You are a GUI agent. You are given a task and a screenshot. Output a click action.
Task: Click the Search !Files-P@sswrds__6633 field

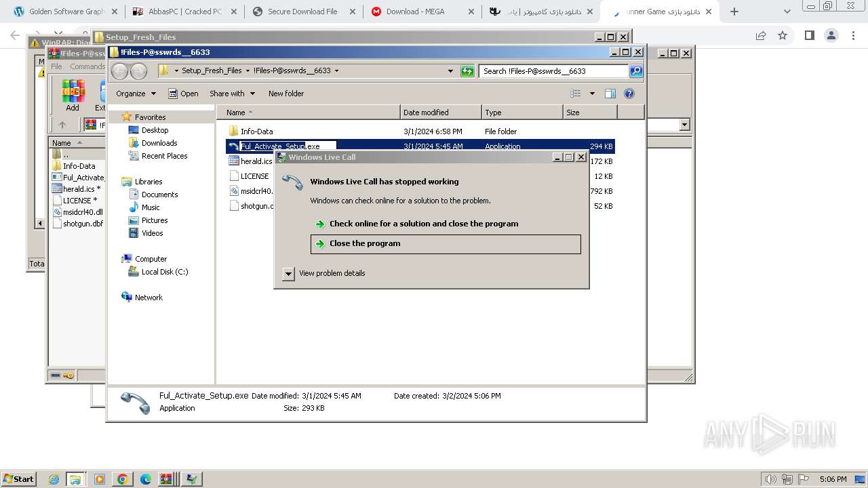(x=554, y=71)
